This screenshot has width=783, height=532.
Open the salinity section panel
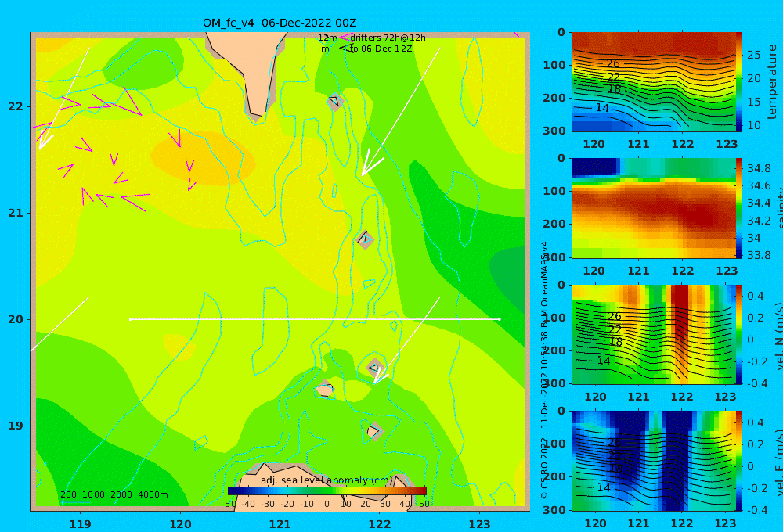pyautogui.click(x=653, y=208)
